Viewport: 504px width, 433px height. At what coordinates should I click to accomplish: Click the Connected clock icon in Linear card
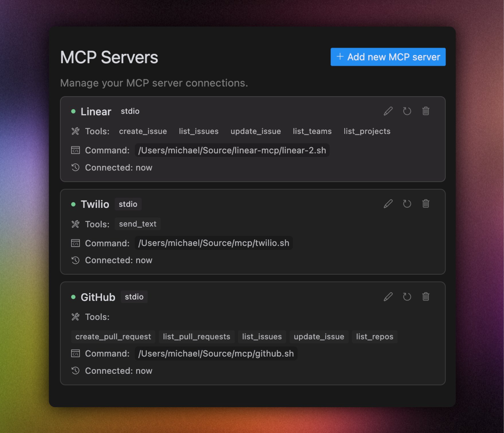click(x=75, y=167)
